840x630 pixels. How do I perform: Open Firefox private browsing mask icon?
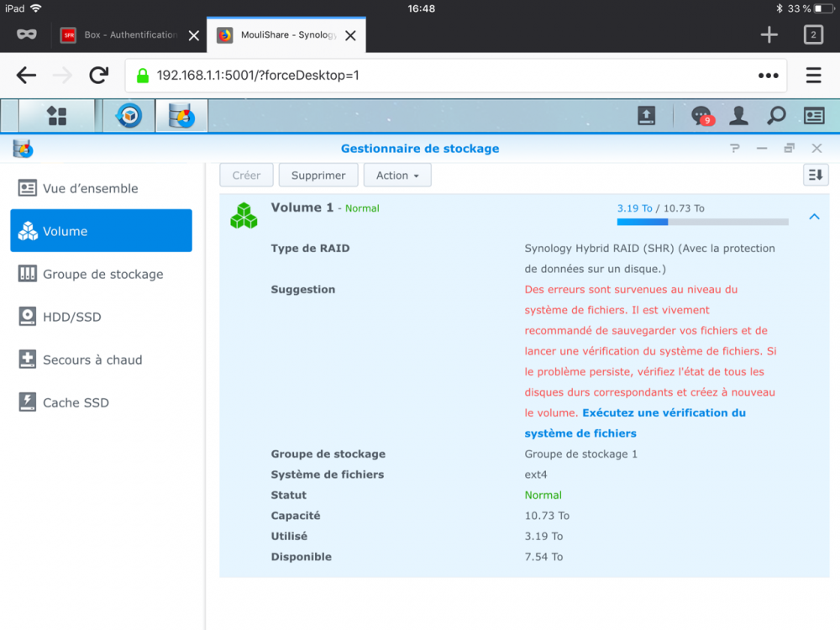pos(27,34)
